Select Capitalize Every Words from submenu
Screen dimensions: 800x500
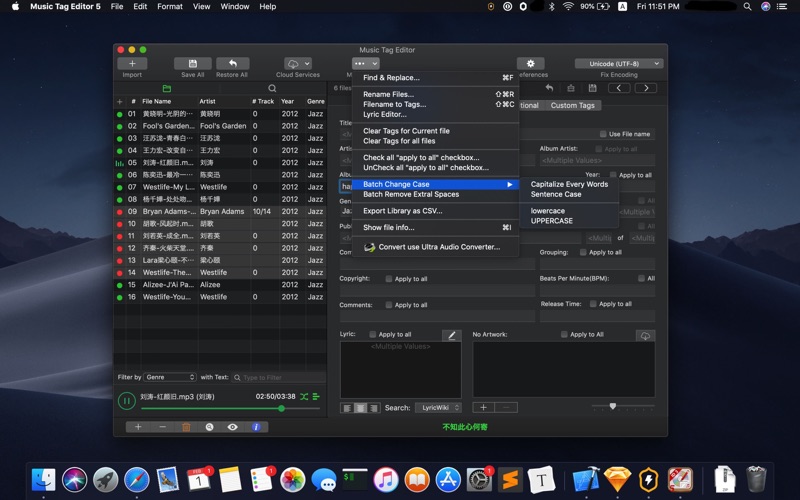[x=569, y=184]
